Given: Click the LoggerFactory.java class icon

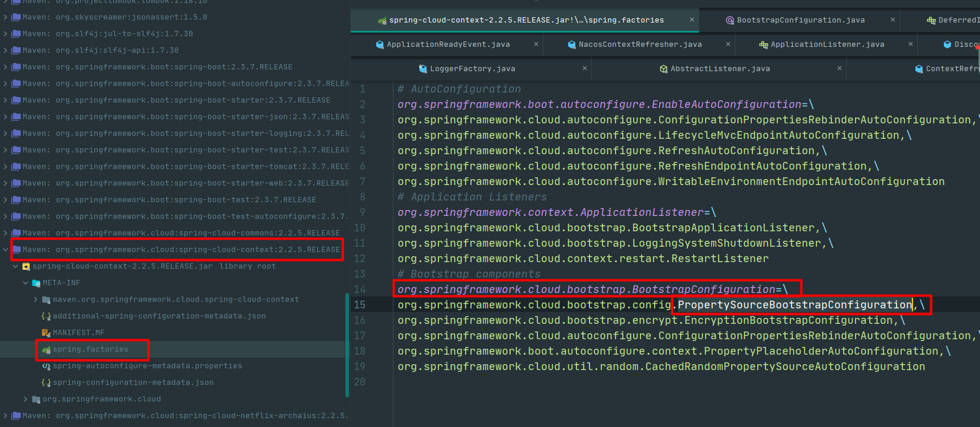Looking at the screenshot, I should tap(423, 69).
